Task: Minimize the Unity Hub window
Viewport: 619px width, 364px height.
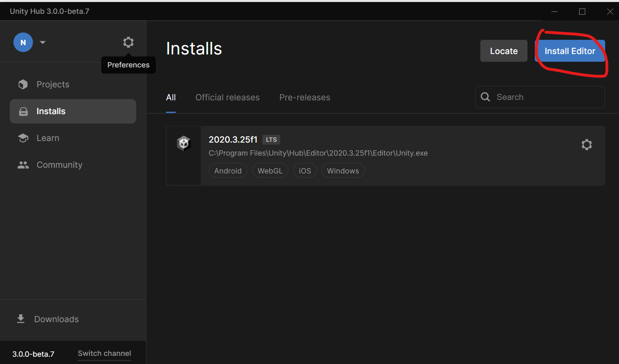Action: 554,11
